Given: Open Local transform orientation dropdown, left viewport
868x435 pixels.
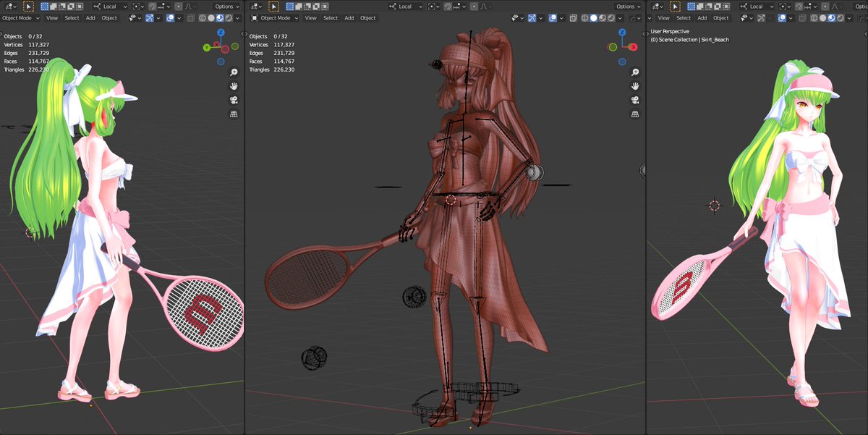Looking at the screenshot, I should (111, 7).
